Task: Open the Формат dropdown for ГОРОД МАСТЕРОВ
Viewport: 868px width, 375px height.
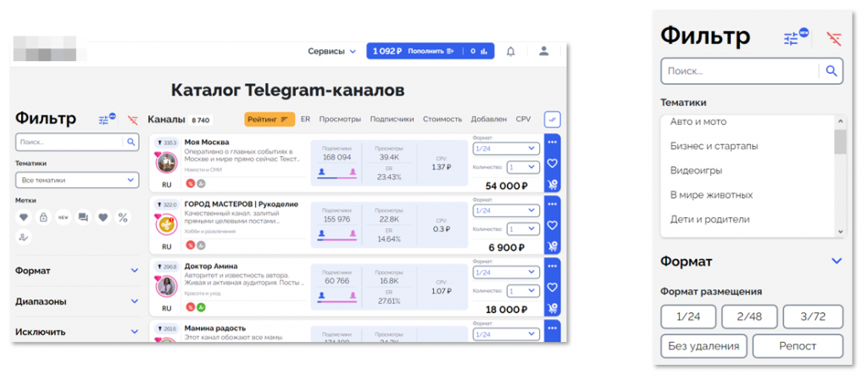Action: 506,210
